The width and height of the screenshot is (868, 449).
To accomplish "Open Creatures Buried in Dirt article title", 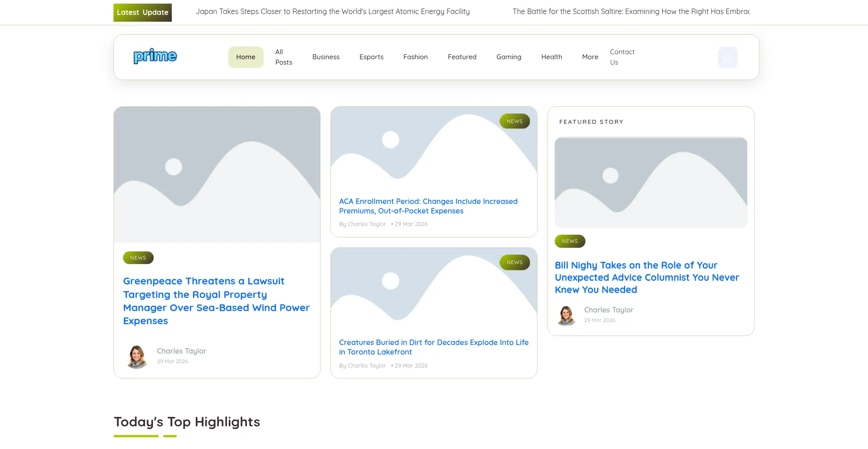I will coord(434,347).
